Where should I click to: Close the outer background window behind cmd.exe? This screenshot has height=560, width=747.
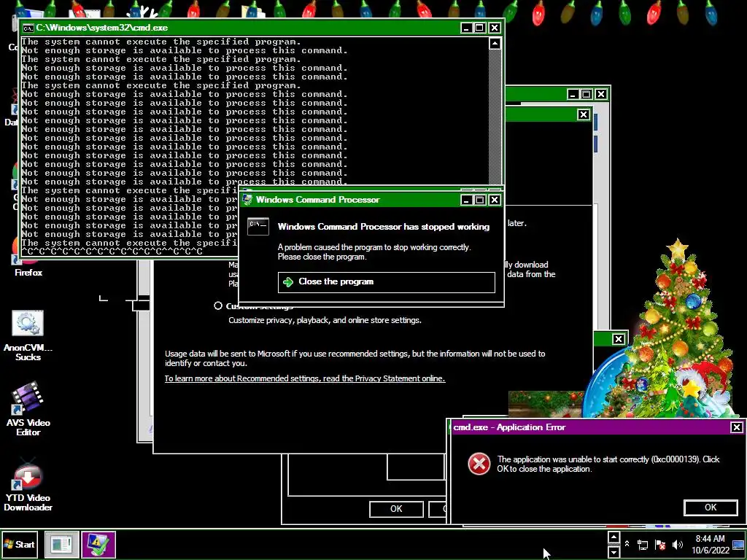tap(601, 94)
